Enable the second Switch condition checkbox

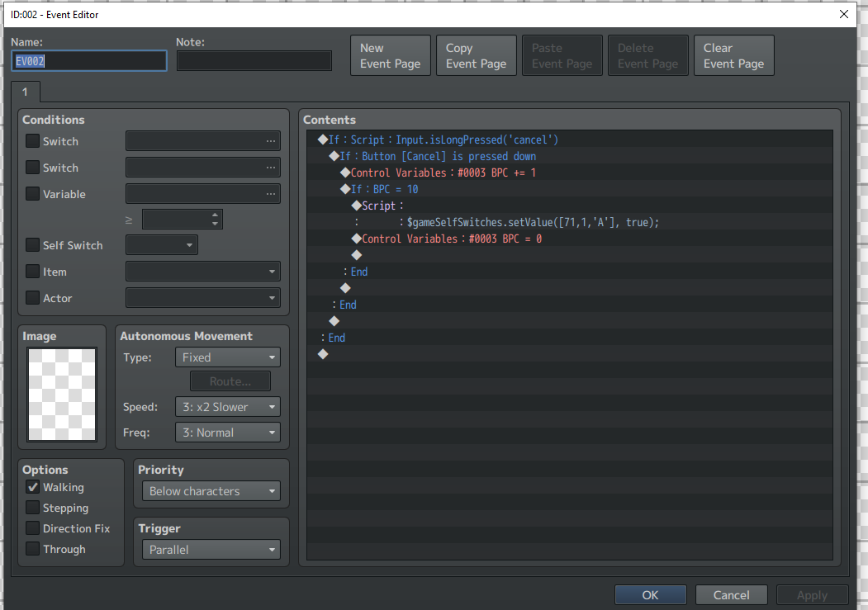click(x=33, y=168)
